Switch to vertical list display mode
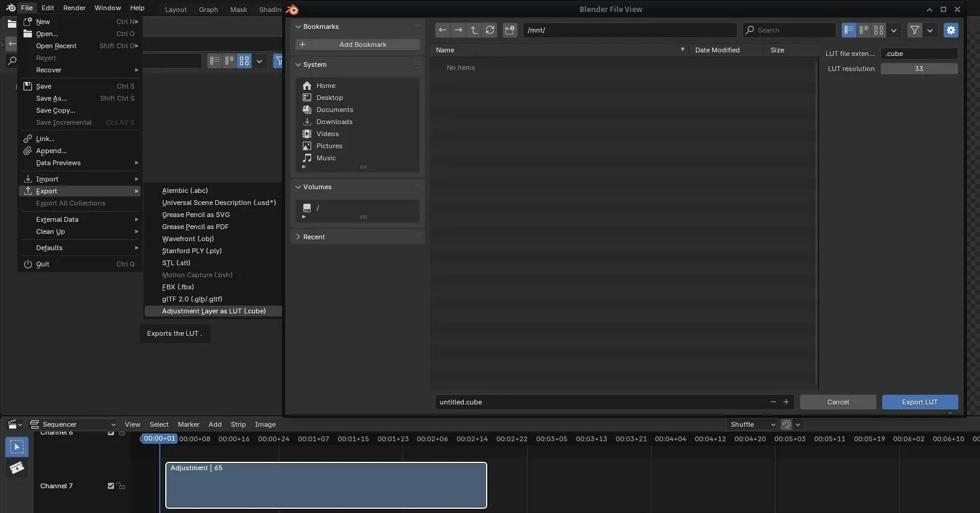The width and height of the screenshot is (980, 513). pyautogui.click(x=849, y=30)
